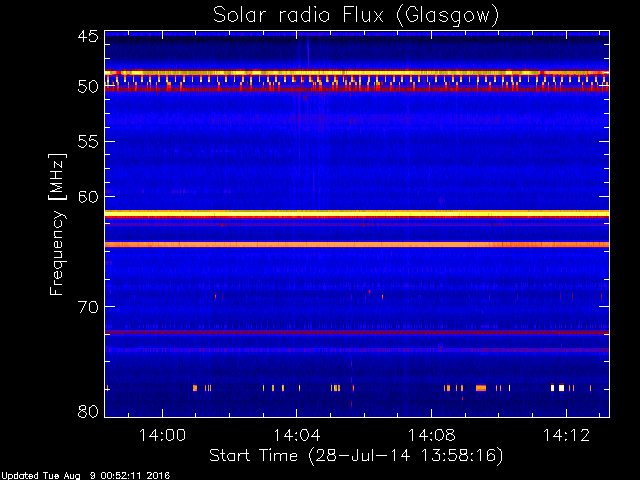Click the 14:04 time tick label
The image size is (640, 480).
297,435
